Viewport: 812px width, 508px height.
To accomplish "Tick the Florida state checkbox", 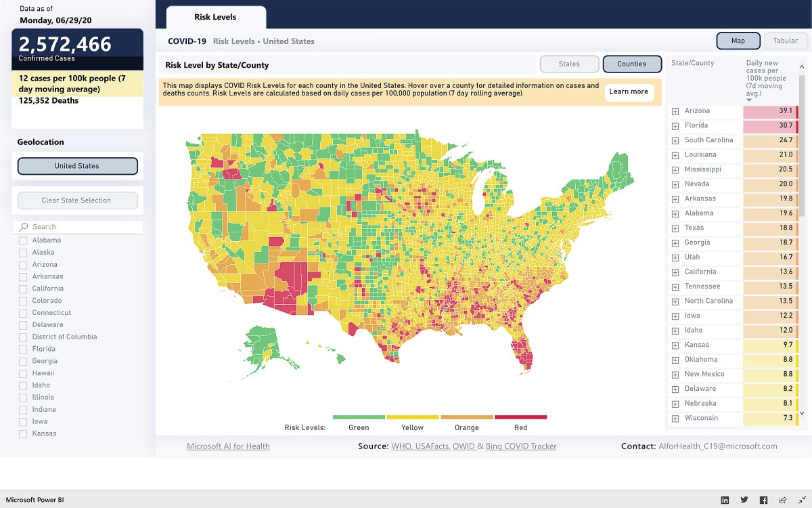I will click(23, 350).
